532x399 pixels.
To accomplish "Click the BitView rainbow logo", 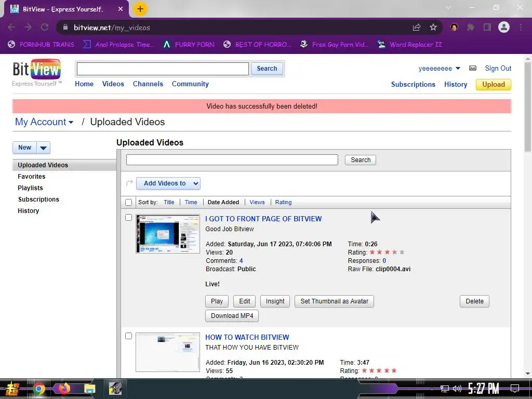I will [37, 69].
